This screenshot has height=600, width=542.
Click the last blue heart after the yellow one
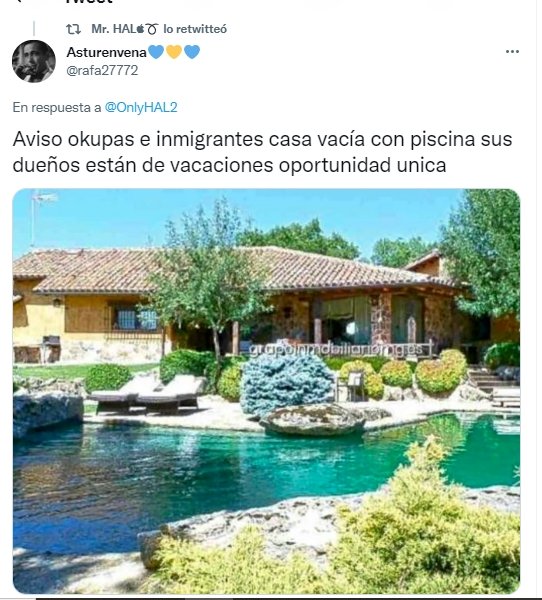[192, 52]
